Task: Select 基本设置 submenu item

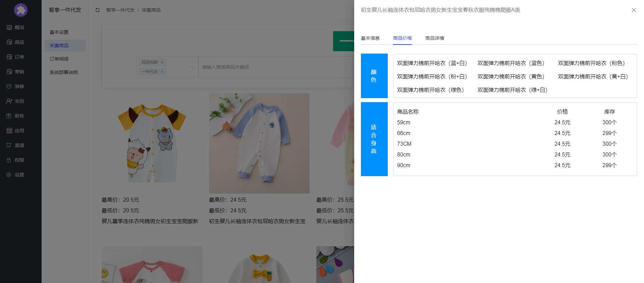Action: click(x=65, y=32)
